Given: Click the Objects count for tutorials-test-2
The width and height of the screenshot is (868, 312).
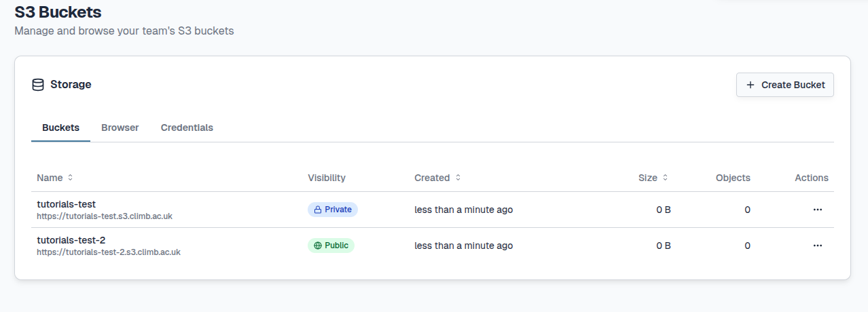Looking at the screenshot, I should coord(747,246).
